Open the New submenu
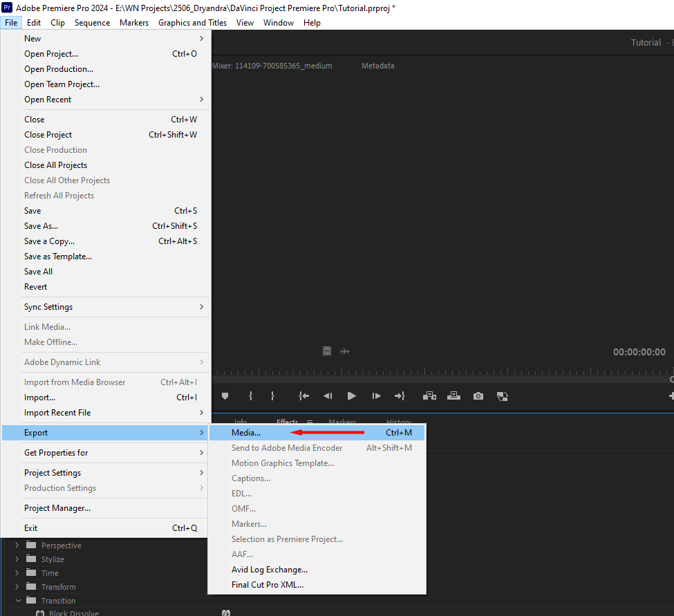 (x=105, y=39)
